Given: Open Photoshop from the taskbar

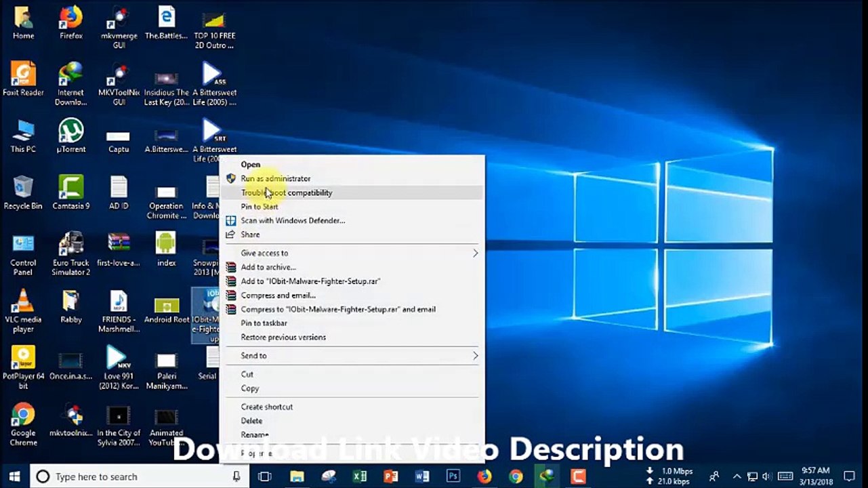Looking at the screenshot, I should tap(453, 476).
